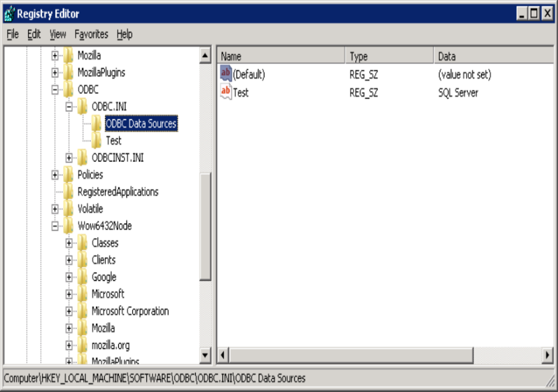Expand the Classes key under Wow6432Node

point(69,243)
